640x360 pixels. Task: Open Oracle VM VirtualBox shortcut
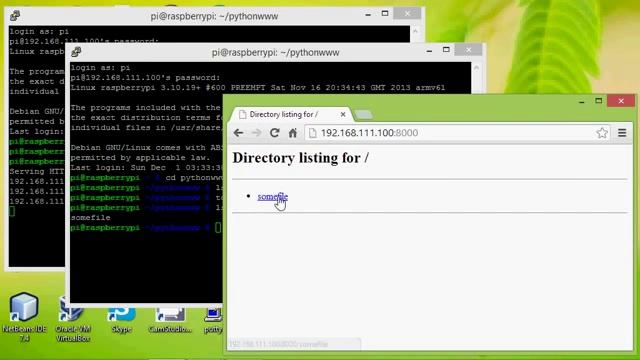pyautogui.click(x=73, y=318)
